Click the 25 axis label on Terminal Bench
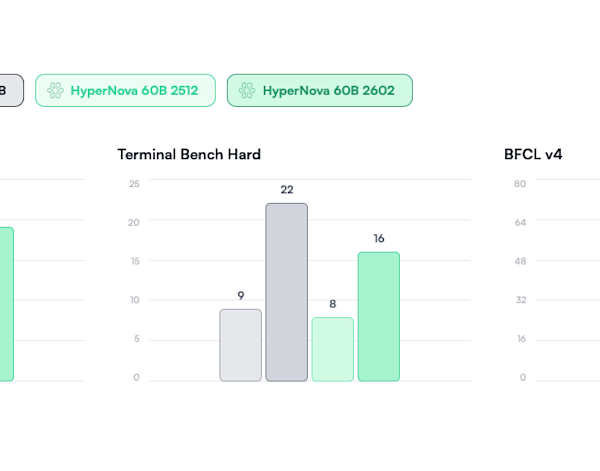Image resolution: width=600 pixels, height=471 pixels. tap(134, 184)
